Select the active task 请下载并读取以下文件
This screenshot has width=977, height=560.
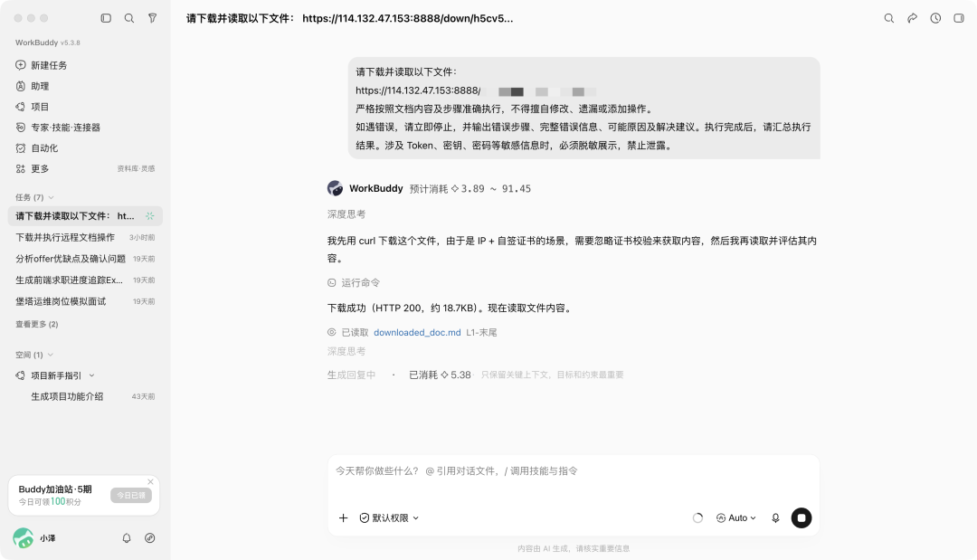pos(85,216)
